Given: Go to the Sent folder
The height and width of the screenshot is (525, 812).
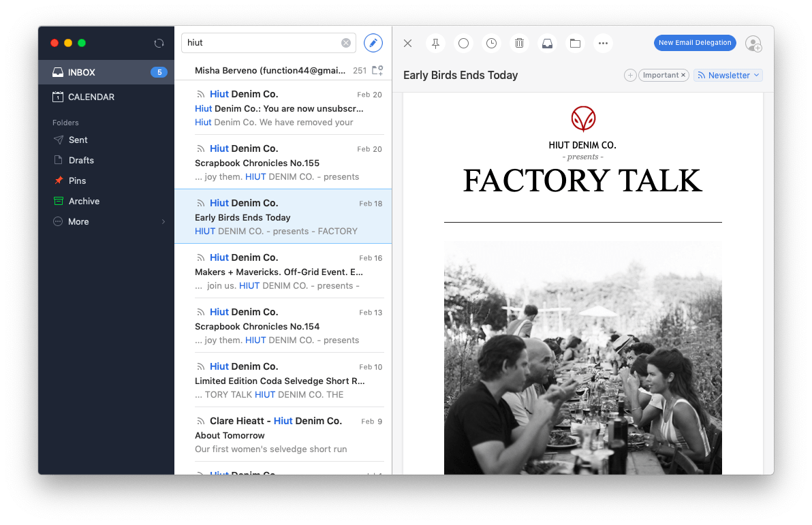Looking at the screenshot, I should [78, 140].
